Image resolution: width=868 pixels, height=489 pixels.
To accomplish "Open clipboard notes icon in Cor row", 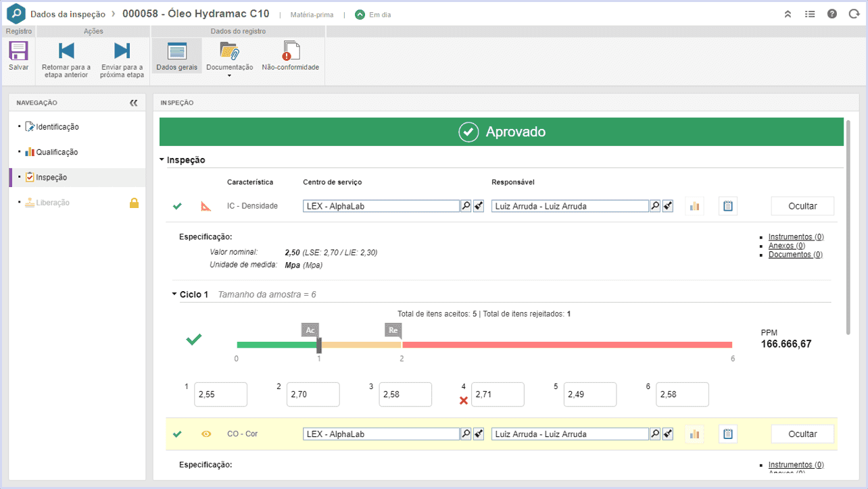I will (x=728, y=434).
